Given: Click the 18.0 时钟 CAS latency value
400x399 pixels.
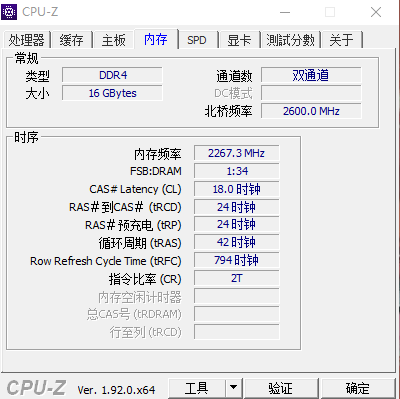Looking at the screenshot, I should [236, 189].
